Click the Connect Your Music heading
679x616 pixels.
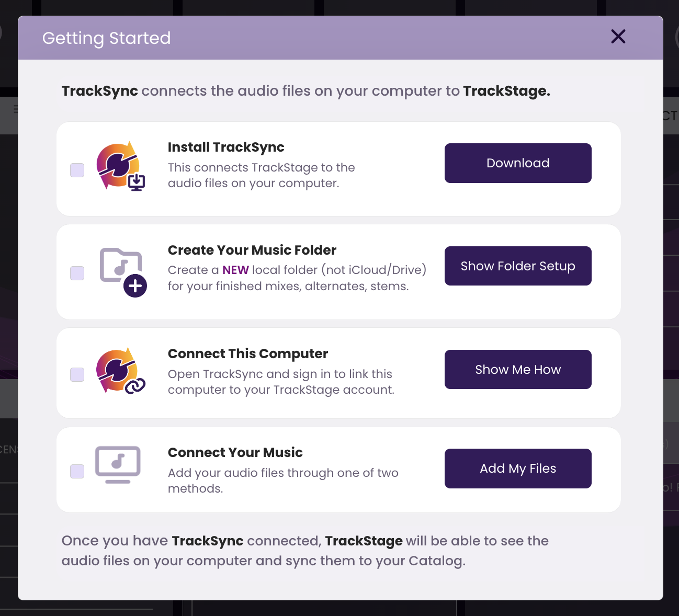pyautogui.click(x=235, y=452)
